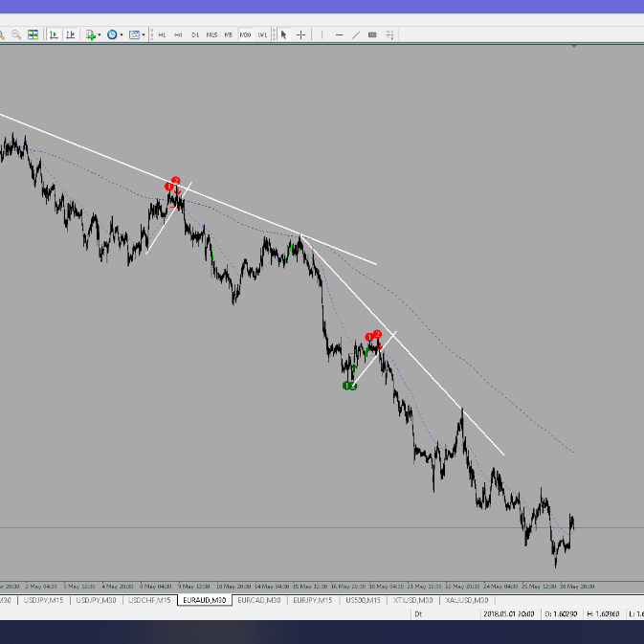Select the horizontal line drawing tool
Viewport: 644px width, 644px height.
(x=340, y=34)
